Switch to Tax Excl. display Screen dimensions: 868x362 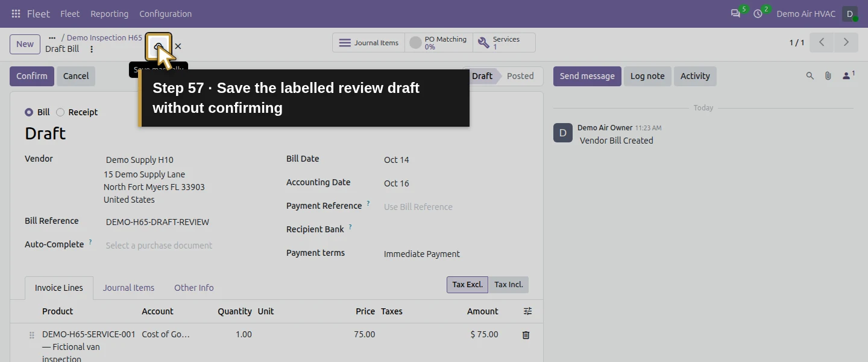[x=467, y=285]
